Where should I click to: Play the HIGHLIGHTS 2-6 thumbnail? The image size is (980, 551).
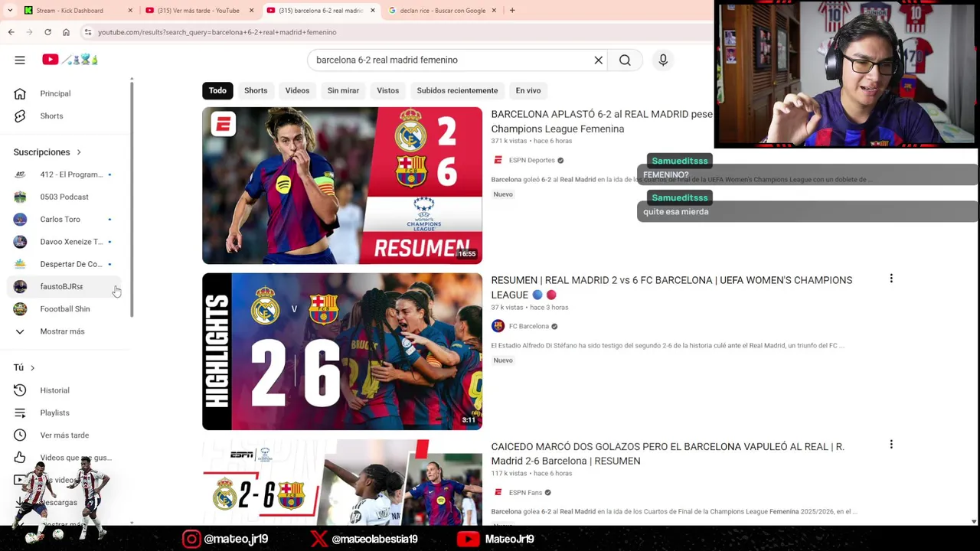(342, 351)
